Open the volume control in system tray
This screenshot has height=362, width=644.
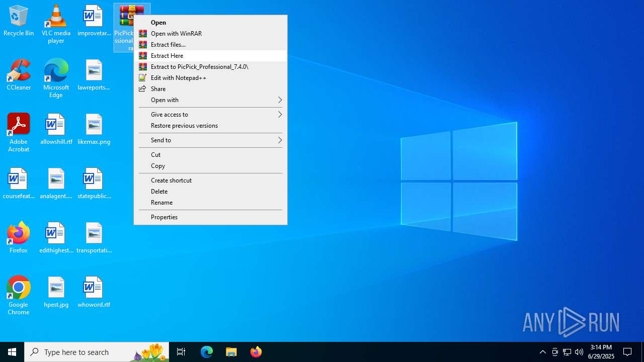(579, 352)
